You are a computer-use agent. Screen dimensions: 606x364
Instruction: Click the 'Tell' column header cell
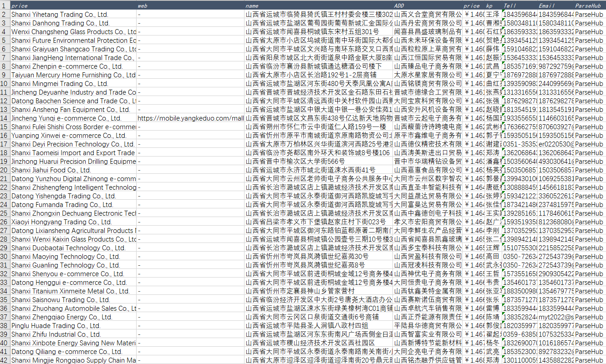(520, 6)
